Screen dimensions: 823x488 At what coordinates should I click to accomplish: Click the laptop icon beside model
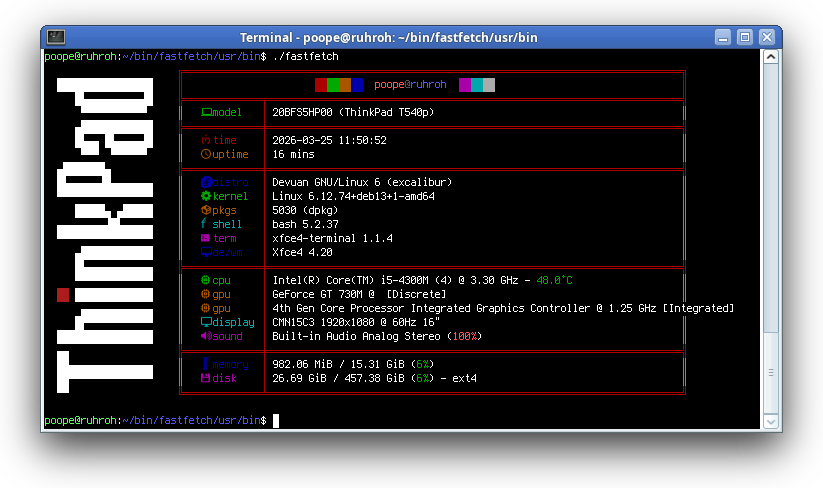pos(207,112)
